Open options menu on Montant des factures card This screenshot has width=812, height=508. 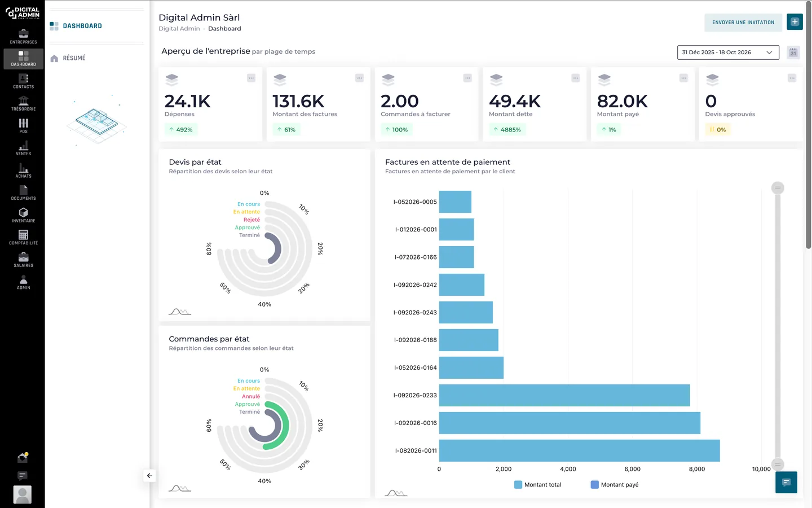tap(359, 78)
